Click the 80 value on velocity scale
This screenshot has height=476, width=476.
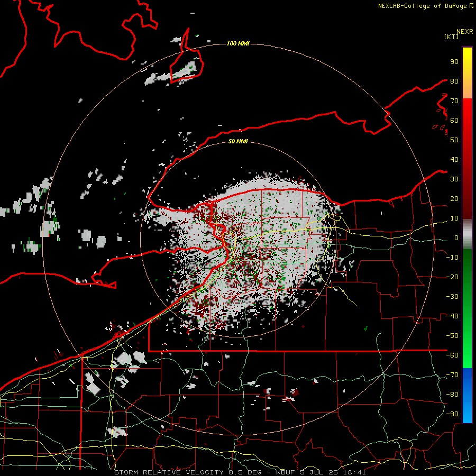[454, 81]
